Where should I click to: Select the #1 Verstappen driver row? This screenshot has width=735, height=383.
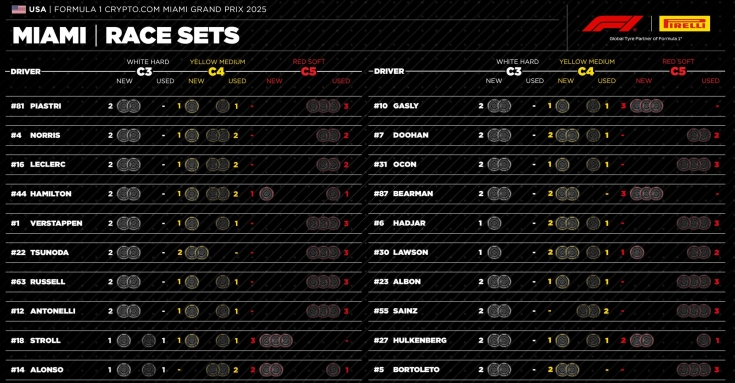click(184, 223)
